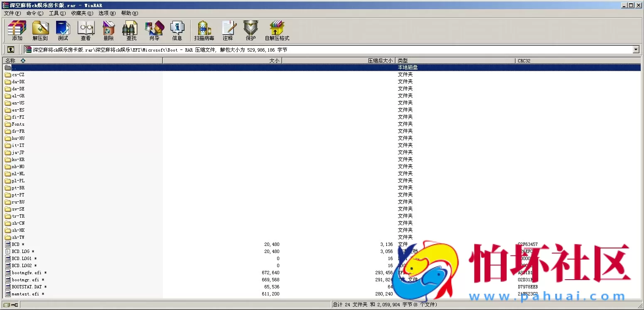Open the 注释 (Comment) tool

pos(228,30)
